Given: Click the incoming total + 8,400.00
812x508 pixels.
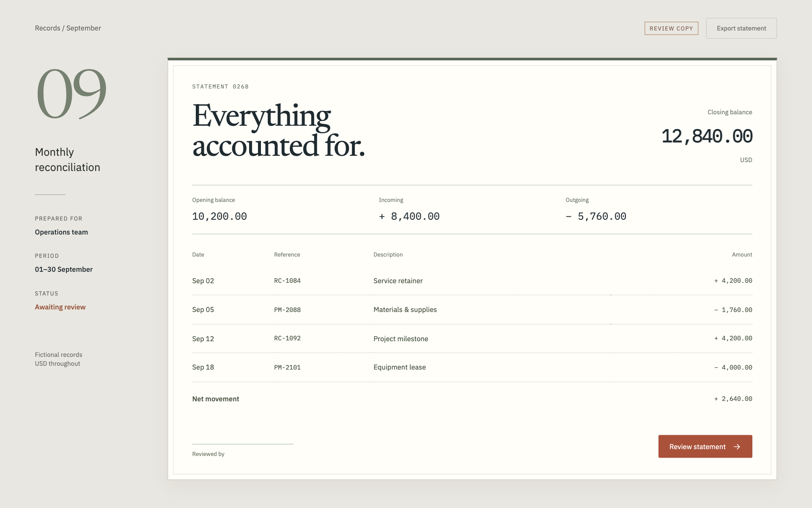Looking at the screenshot, I should [409, 216].
